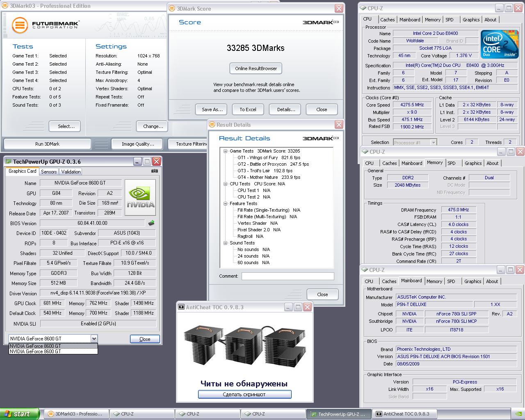Image resolution: width=525 pixels, height=420 pixels.
Task: Choose the highlighted NVIDIA GeForce 8600 GT list entry
Action: tap(53, 346)
